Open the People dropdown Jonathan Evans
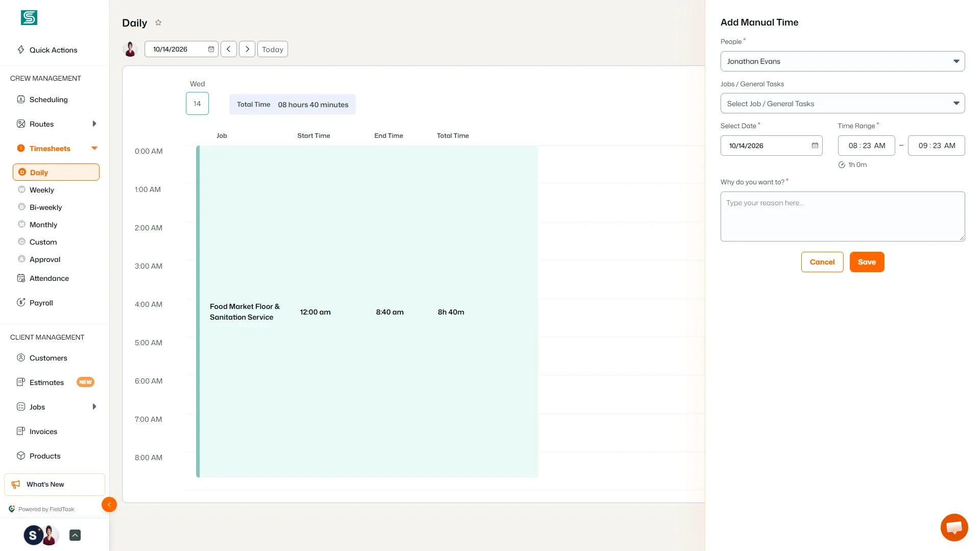The width and height of the screenshot is (980, 551). [843, 61]
